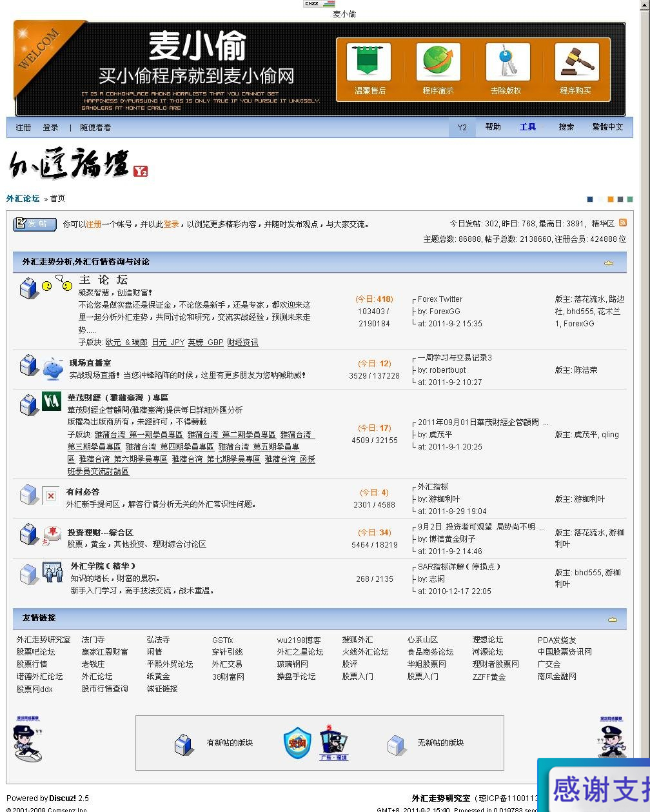650x812 pixels.
Task: Switch to 繁體中文
Action: (608, 127)
